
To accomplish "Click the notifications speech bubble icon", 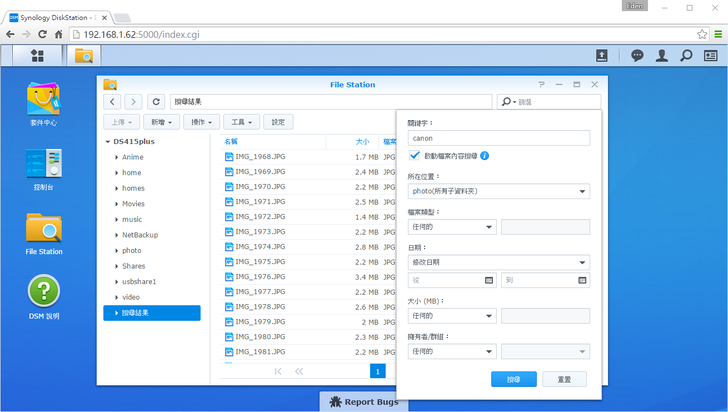I will tap(637, 56).
